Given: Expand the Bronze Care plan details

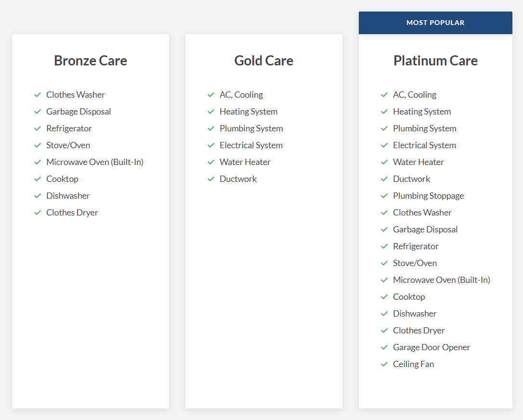Looking at the screenshot, I should [x=90, y=61].
